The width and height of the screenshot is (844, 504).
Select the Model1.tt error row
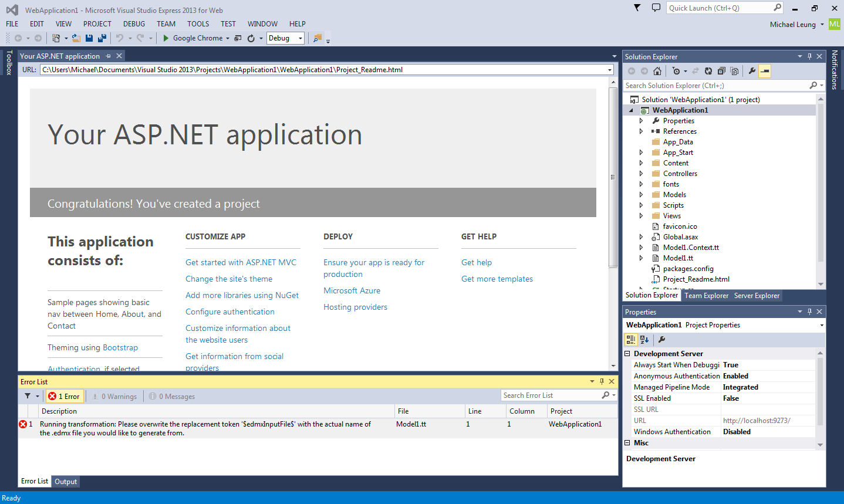[x=318, y=428]
